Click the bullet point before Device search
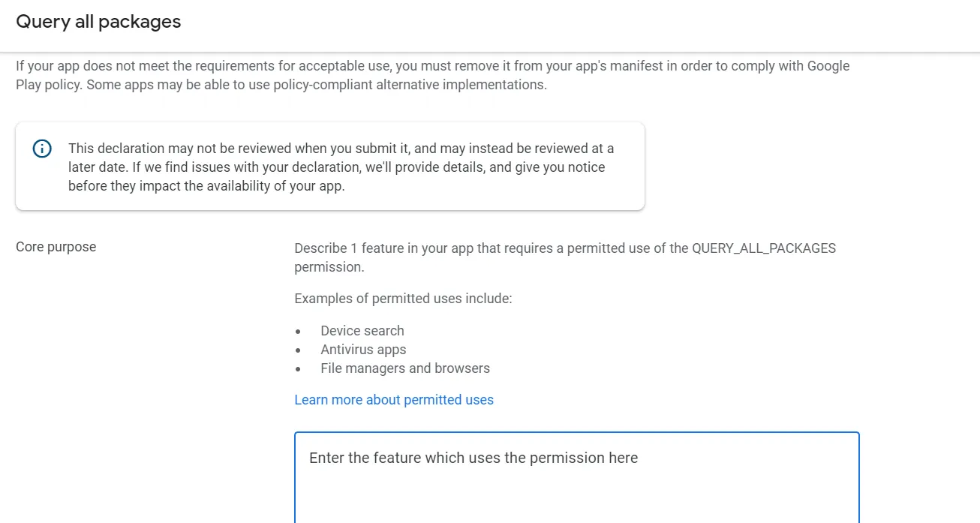 pyautogui.click(x=299, y=332)
